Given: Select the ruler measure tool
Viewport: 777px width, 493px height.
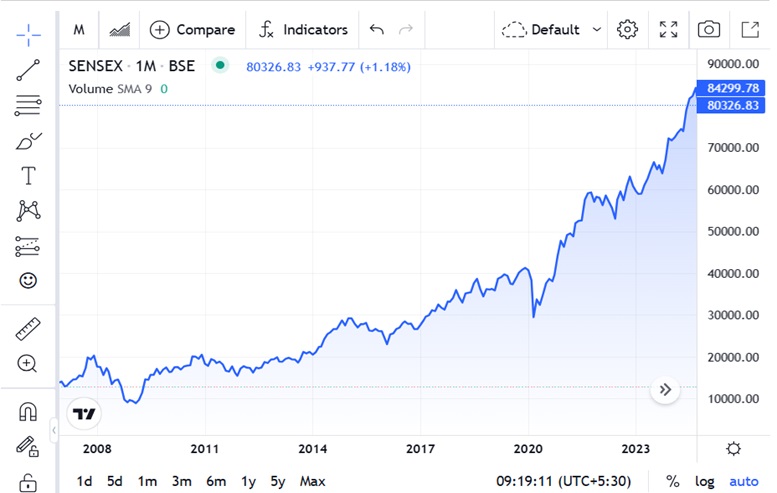Looking at the screenshot, I should [28, 329].
